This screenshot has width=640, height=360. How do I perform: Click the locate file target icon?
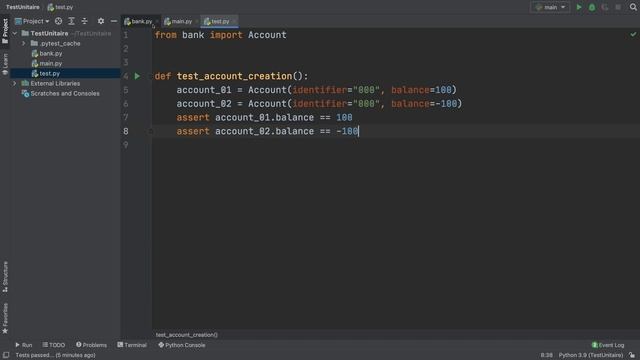58,21
